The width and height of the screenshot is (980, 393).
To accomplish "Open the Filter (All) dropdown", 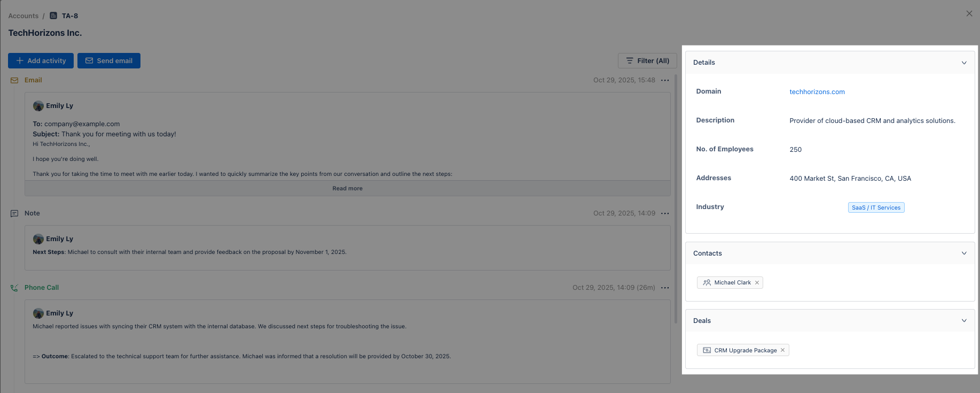I will pyautogui.click(x=647, y=61).
